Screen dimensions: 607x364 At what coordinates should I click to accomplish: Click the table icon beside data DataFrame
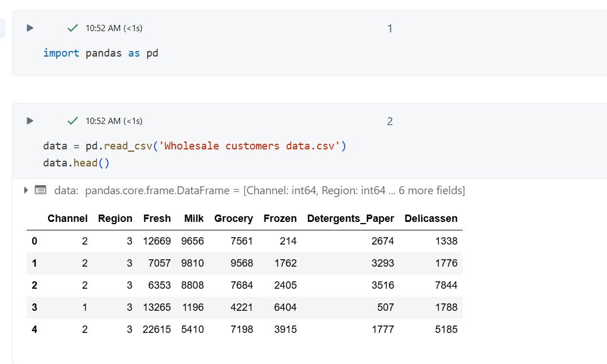[x=40, y=190]
